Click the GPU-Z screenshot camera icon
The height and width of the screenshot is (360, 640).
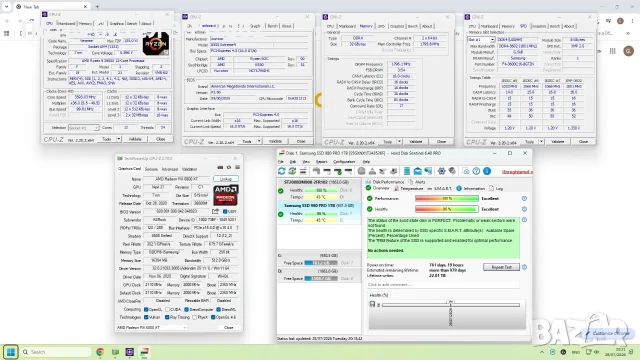220,167
